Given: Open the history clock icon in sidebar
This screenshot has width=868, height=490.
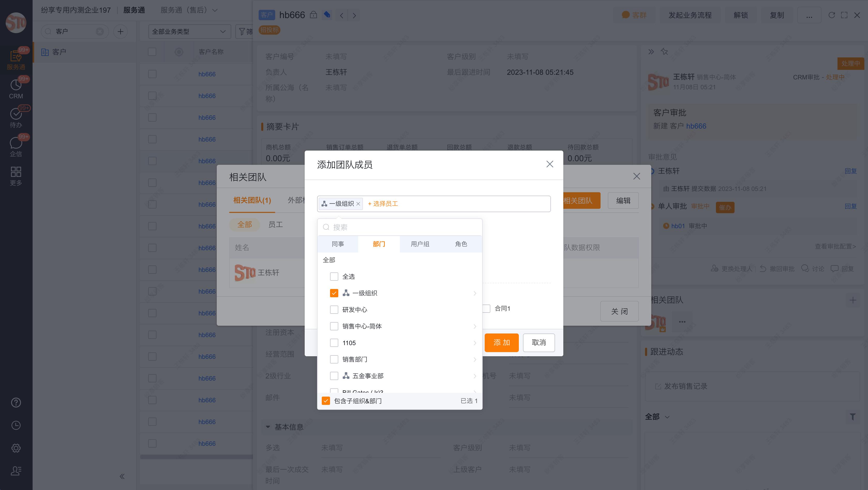Looking at the screenshot, I should 16,425.
